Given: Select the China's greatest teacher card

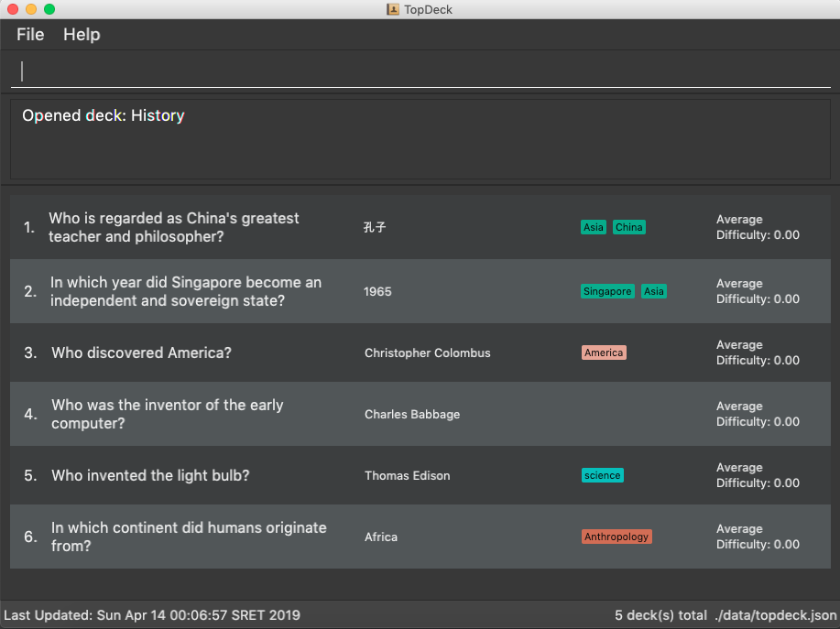Looking at the screenshot, I should pyautogui.click(x=420, y=227).
